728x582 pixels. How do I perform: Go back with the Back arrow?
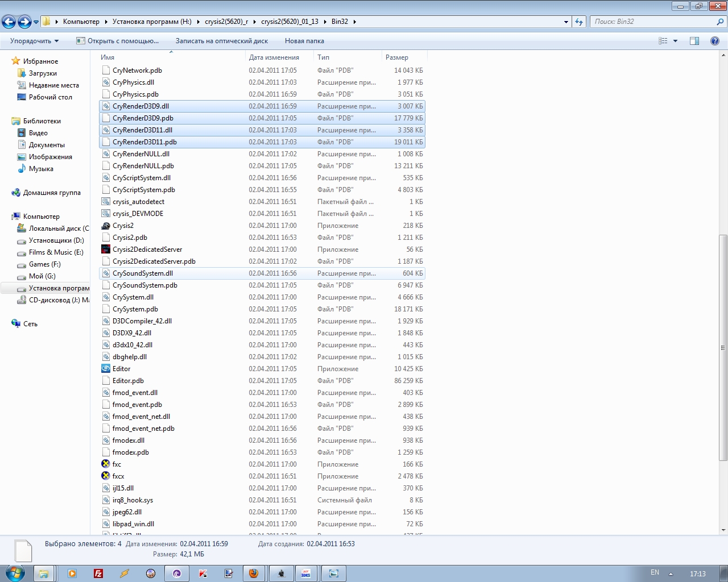pyautogui.click(x=9, y=22)
